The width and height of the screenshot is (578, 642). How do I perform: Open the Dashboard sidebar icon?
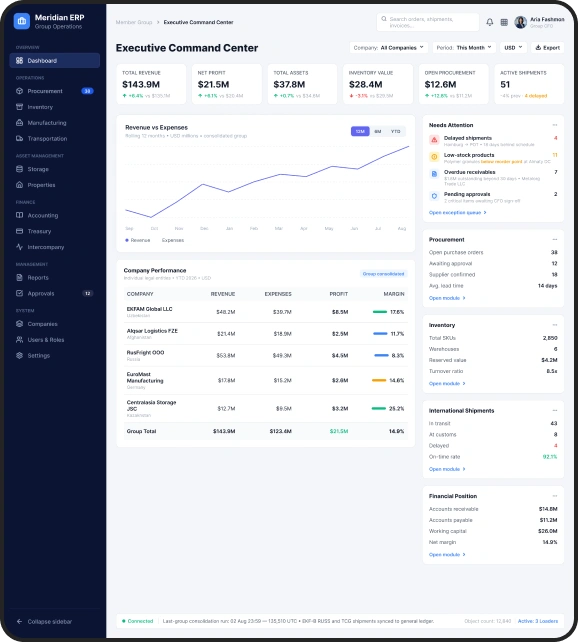point(19,61)
